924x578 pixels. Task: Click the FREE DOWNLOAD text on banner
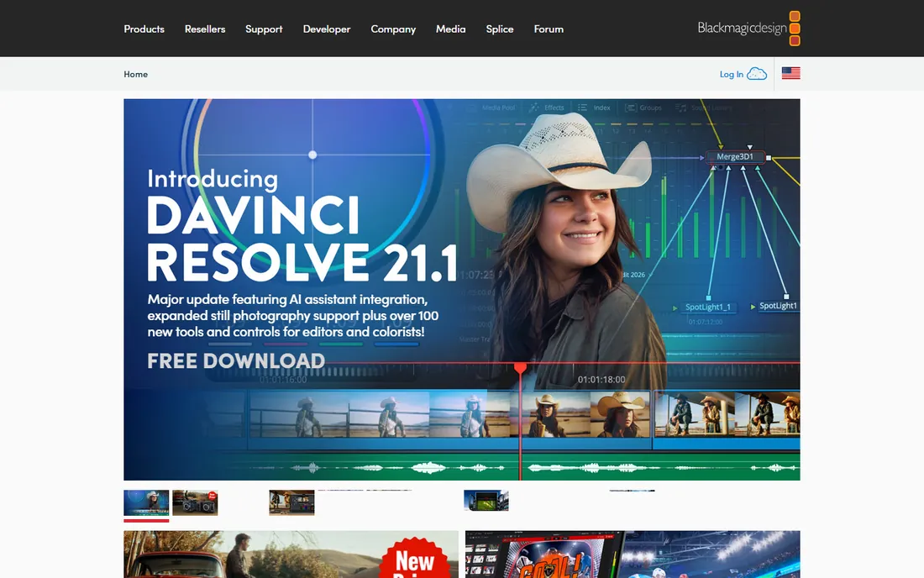(236, 360)
